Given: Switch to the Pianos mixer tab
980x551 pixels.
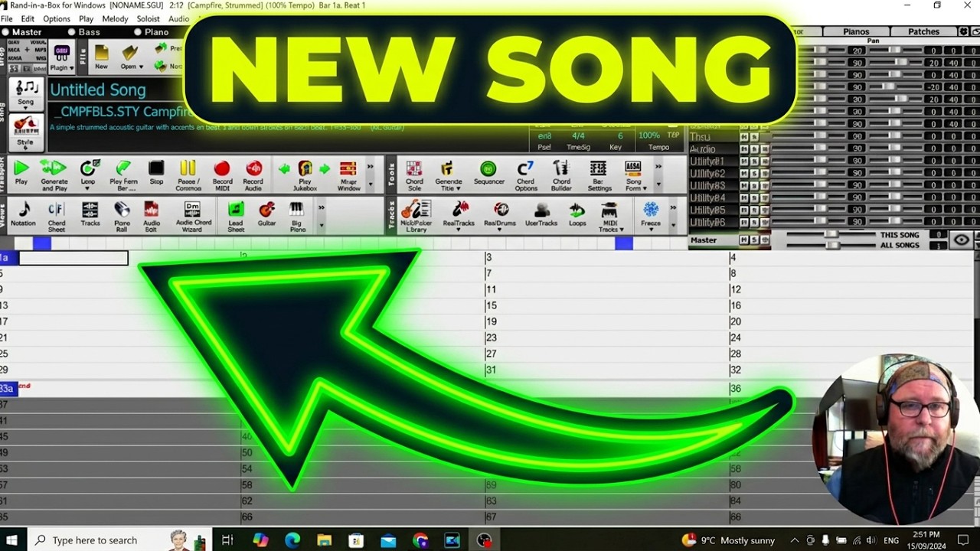Looking at the screenshot, I should coord(856,31).
